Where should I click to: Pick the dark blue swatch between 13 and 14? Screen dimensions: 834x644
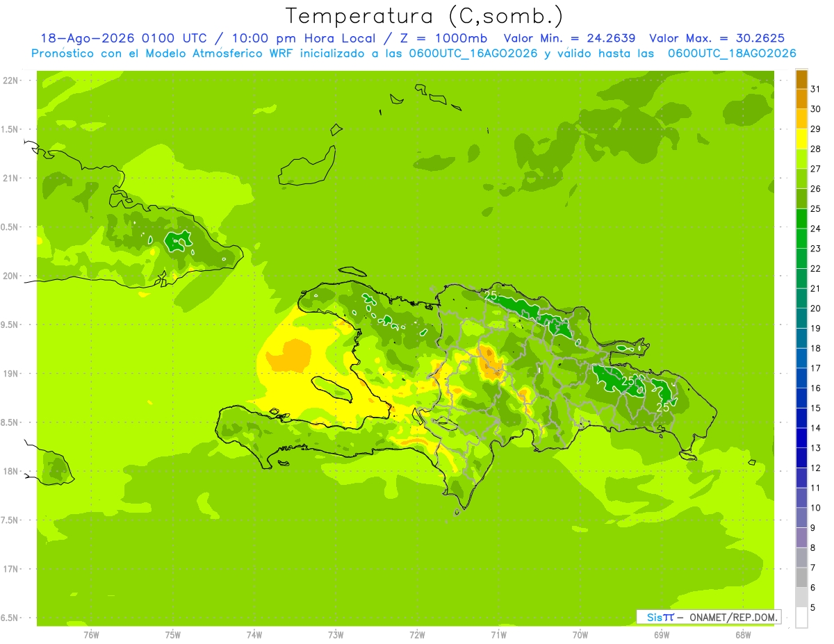pos(801,438)
